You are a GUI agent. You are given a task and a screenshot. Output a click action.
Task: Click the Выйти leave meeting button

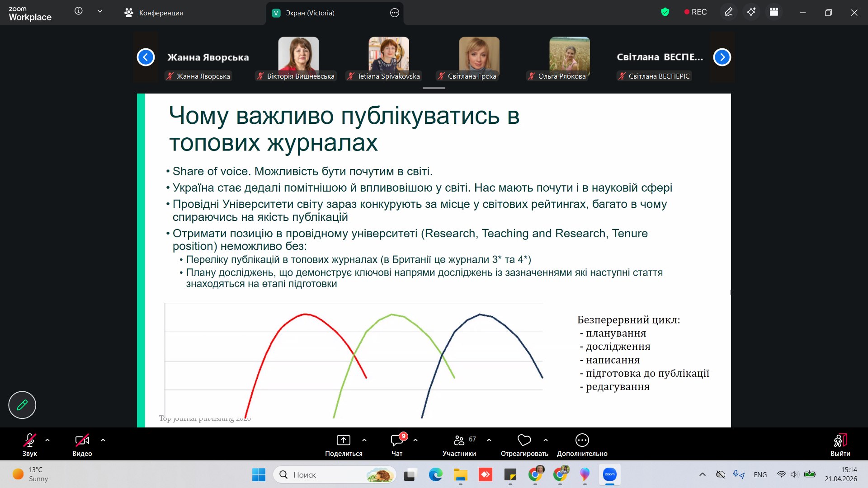tap(840, 441)
